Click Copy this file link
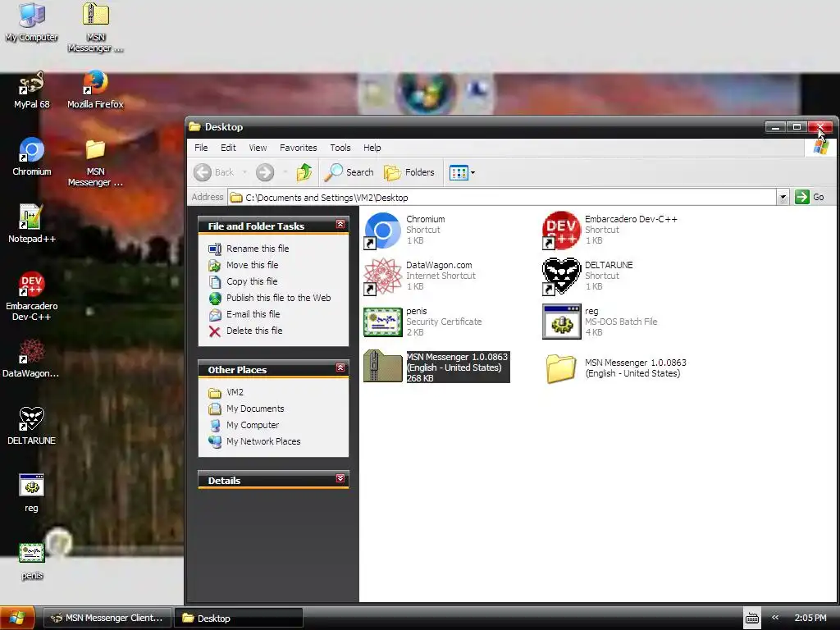Screen dimensions: 840x630 (x=252, y=281)
